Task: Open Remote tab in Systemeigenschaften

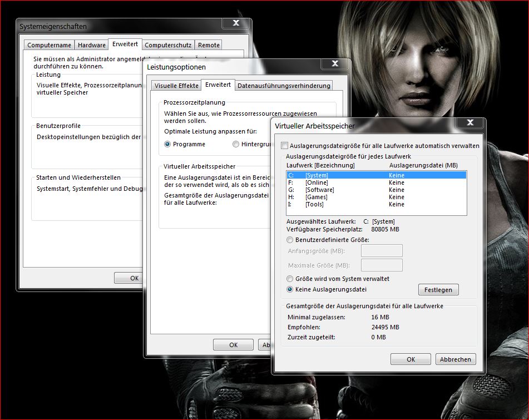Action: 209,45
